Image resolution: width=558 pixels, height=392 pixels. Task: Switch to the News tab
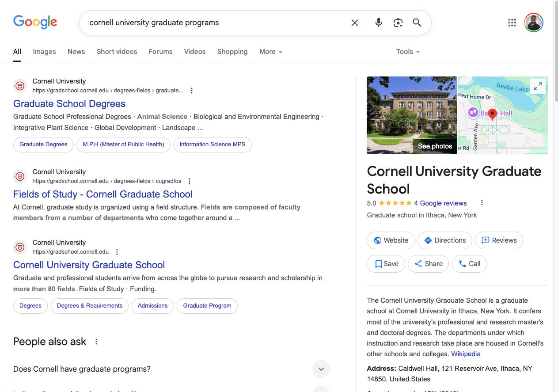click(76, 52)
